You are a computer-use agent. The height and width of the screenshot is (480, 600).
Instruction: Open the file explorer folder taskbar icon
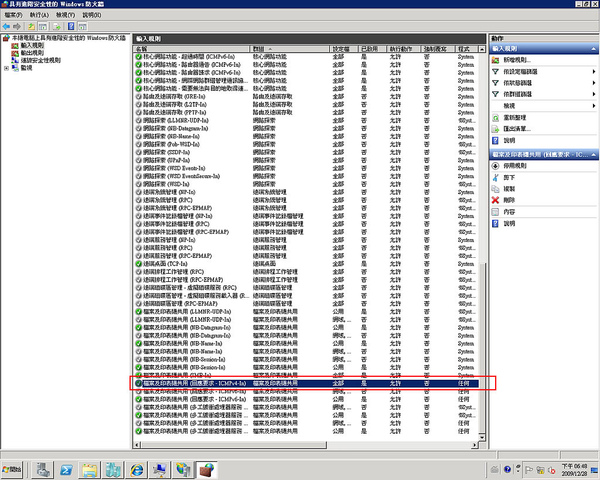[90, 469]
